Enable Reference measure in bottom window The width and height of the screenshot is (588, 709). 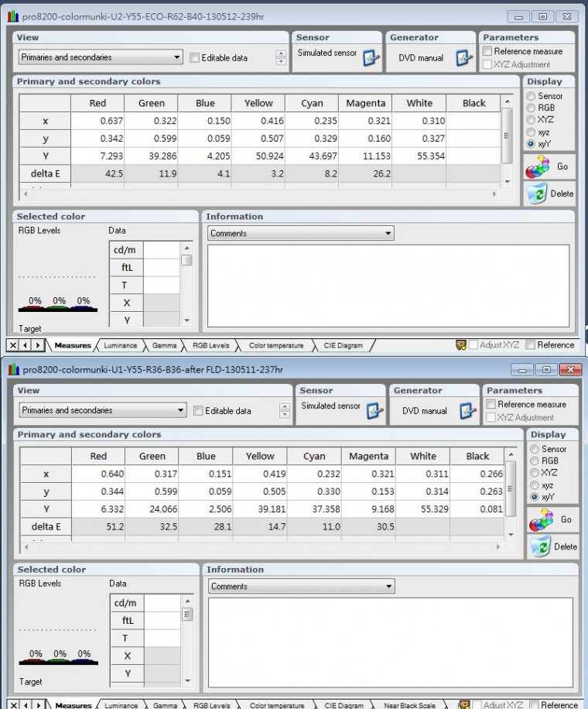tap(491, 404)
